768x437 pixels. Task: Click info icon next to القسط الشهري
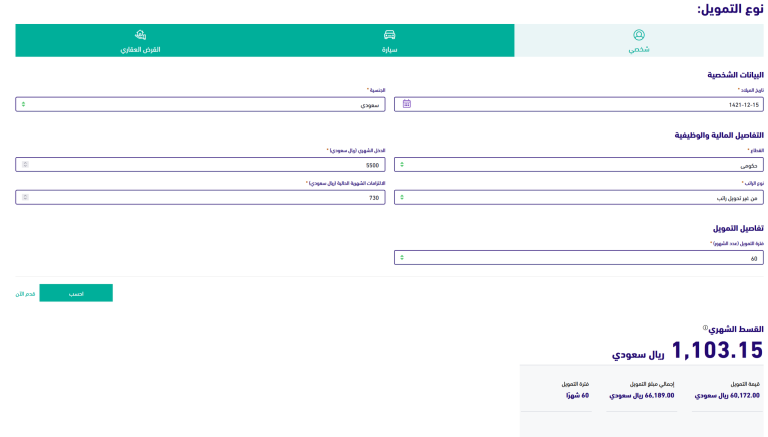705,328
